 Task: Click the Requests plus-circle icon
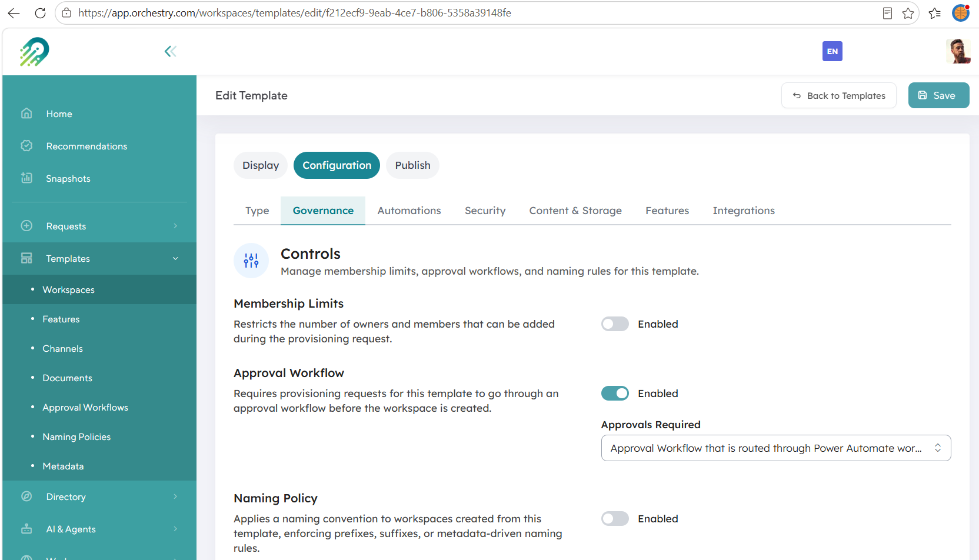26,226
